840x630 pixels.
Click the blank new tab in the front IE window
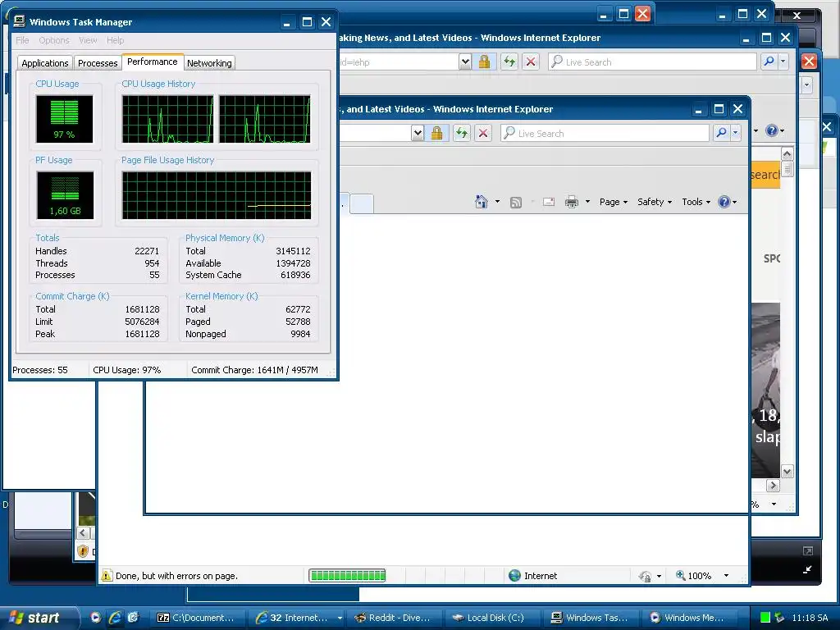tap(362, 204)
